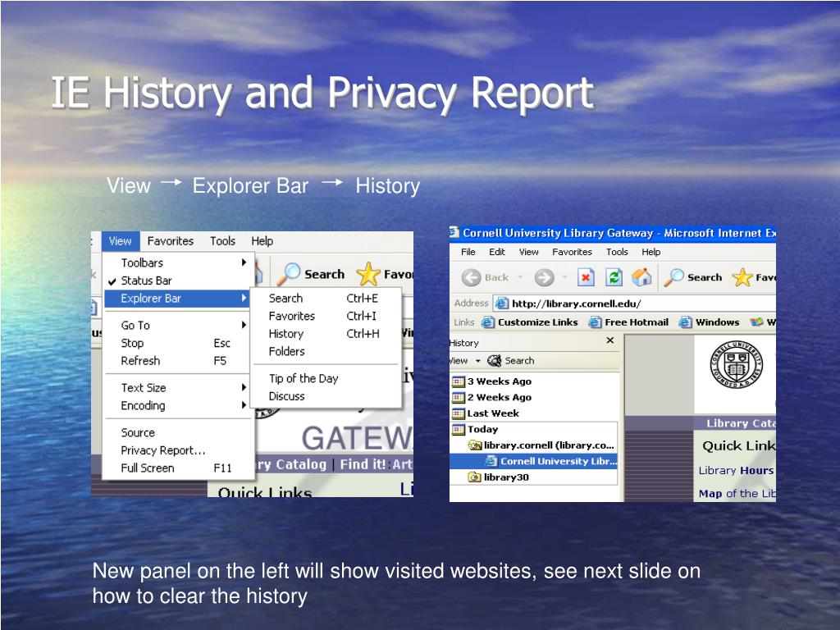Expand the Encoding submenu
840x630 pixels.
(177, 405)
